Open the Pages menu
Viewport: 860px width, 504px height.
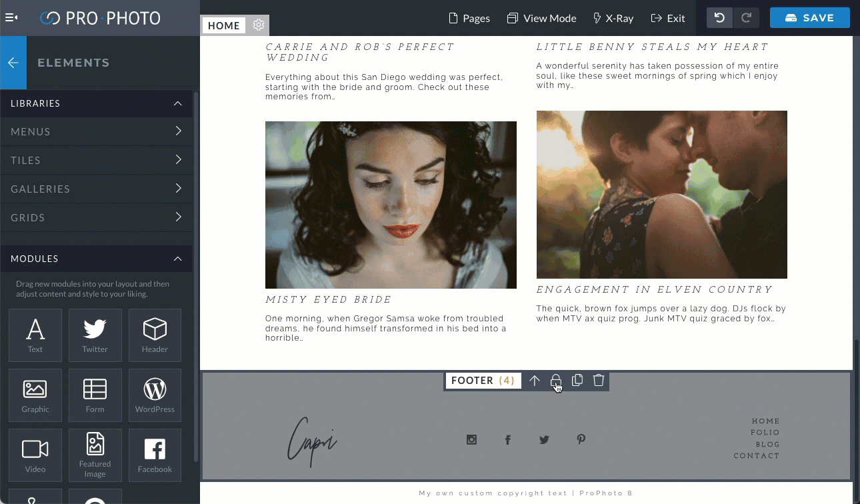(470, 18)
